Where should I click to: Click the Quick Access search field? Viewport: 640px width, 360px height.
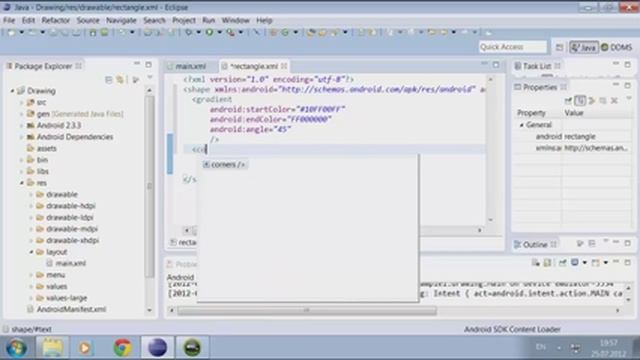(x=513, y=47)
